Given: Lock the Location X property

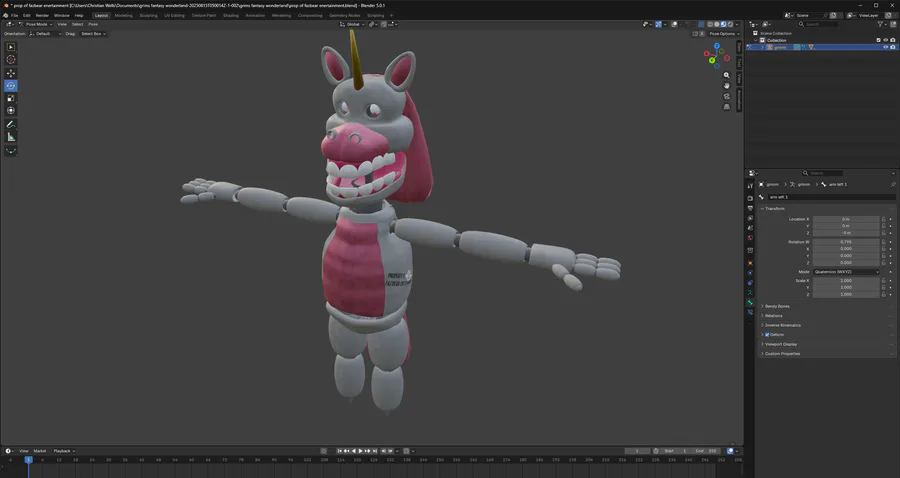Looking at the screenshot, I should click(883, 219).
